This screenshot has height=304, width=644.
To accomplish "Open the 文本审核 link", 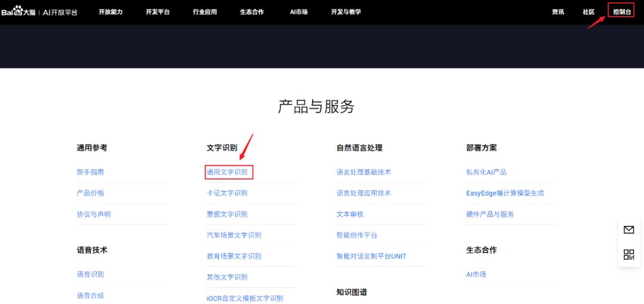I will [x=350, y=214].
